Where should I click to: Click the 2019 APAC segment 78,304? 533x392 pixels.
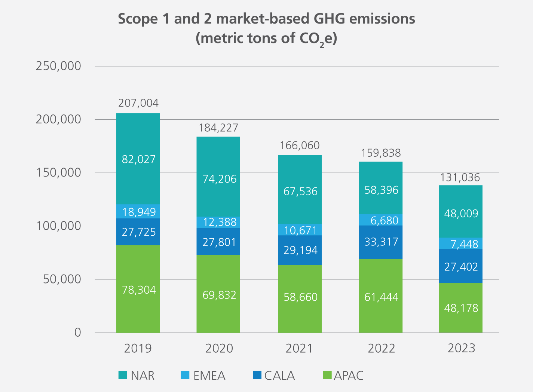click(x=138, y=289)
